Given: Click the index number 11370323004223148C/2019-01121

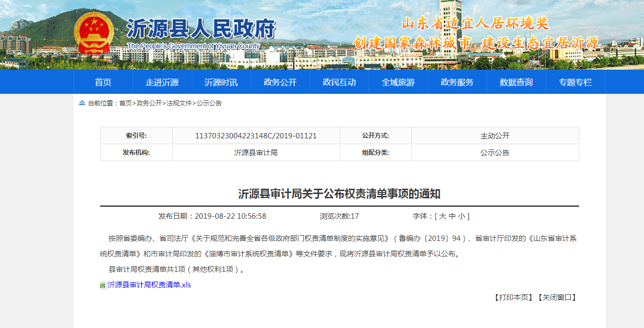Looking at the screenshot, I should pyautogui.click(x=256, y=136).
